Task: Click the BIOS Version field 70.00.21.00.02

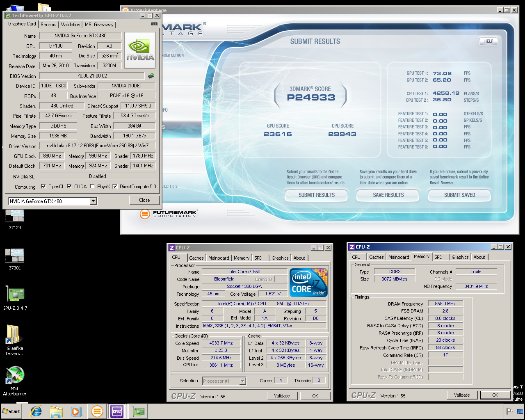Action: click(92, 76)
